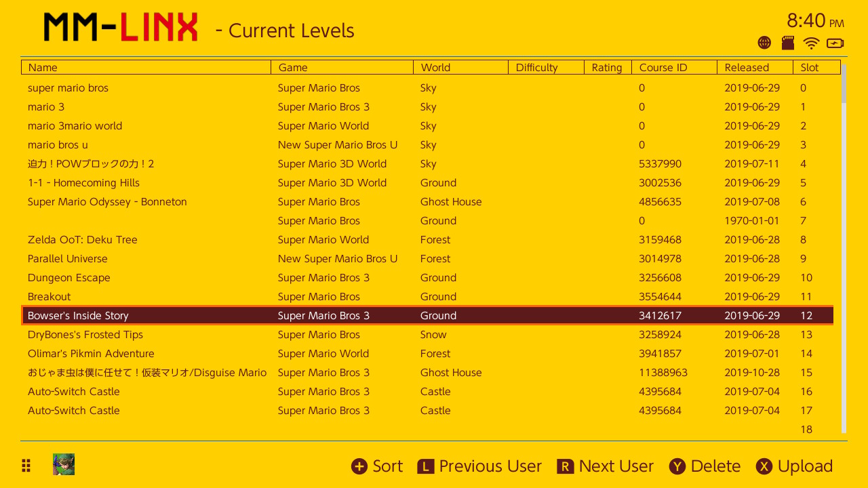The height and width of the screenshot is (488, 868).
Task: Click release date 2019-10-28
Action: pos(752,372)
